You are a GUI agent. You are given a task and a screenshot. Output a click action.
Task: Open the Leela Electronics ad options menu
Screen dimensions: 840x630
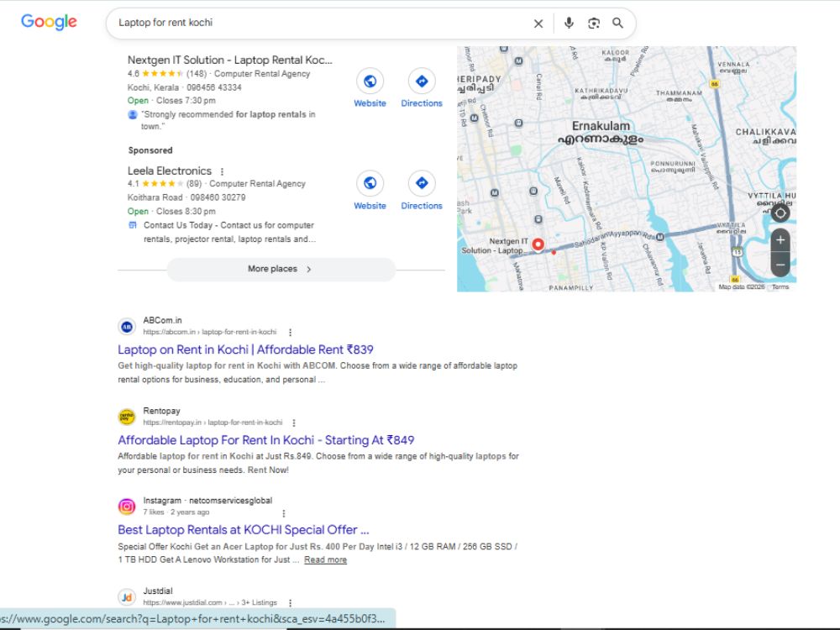coord(222,171)
